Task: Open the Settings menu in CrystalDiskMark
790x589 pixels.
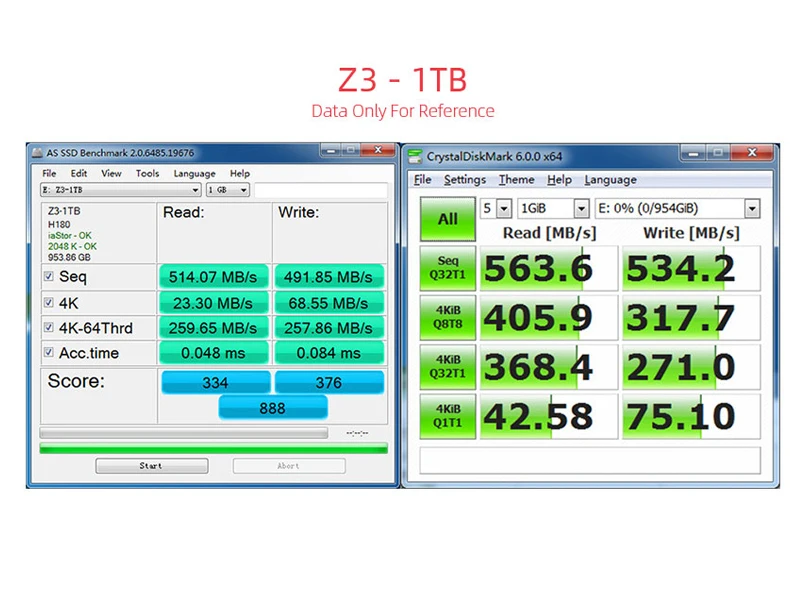Action: point(465,180)
